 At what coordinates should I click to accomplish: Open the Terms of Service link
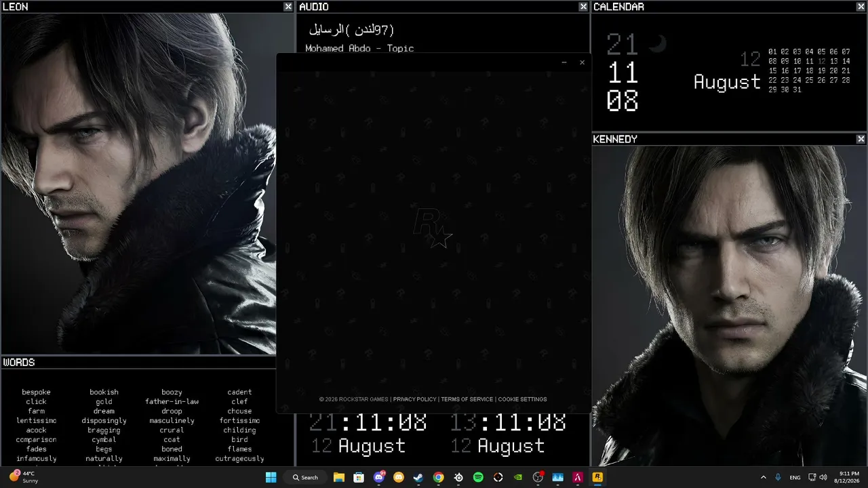coord(467,399)
